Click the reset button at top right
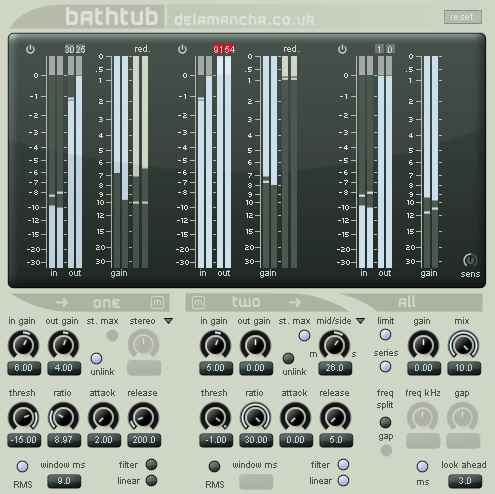This screenshot has height=494, width=495. [463, 17]
